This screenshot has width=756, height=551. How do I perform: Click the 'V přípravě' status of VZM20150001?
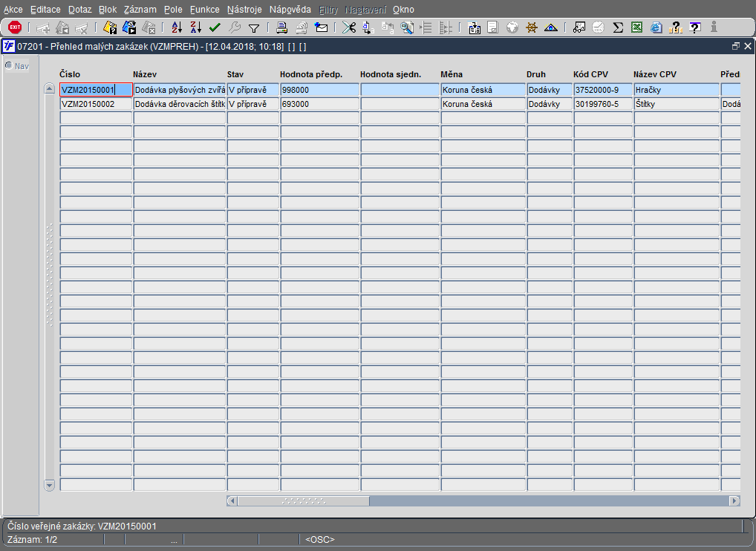pyautogui.click(x=253, y=90)
